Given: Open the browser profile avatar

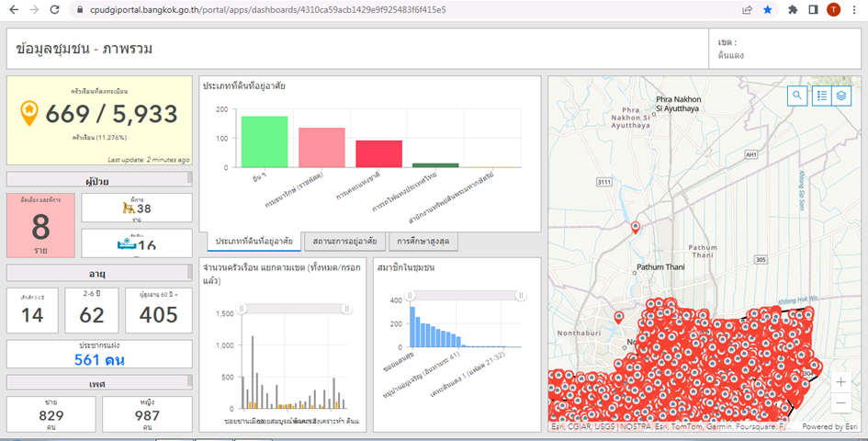Looking at the screenshot, I should (x=833, y=9).
